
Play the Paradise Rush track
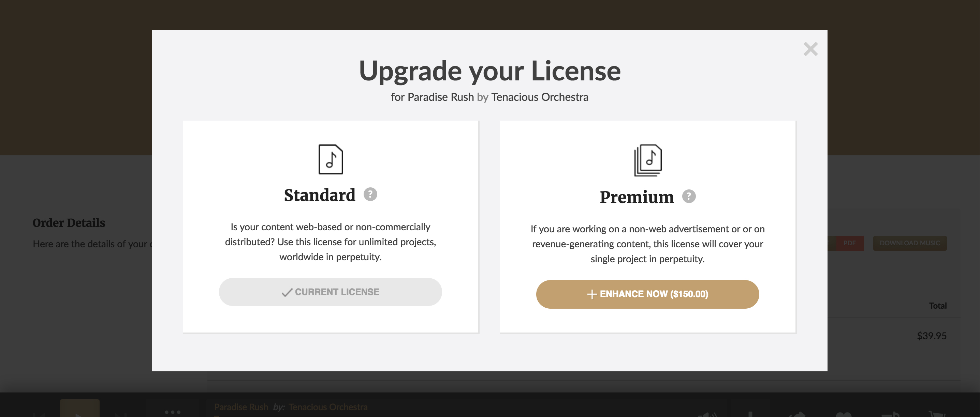[x=80, y=414]
